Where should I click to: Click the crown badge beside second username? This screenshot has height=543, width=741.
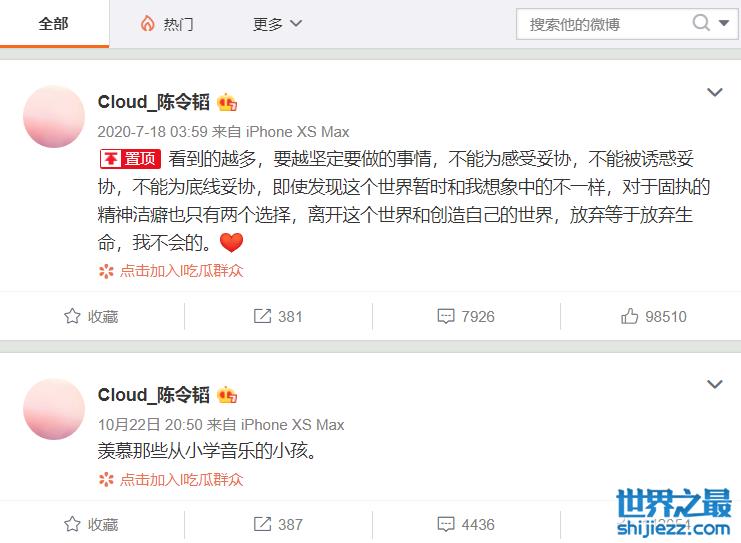click(x=227, y=395)
